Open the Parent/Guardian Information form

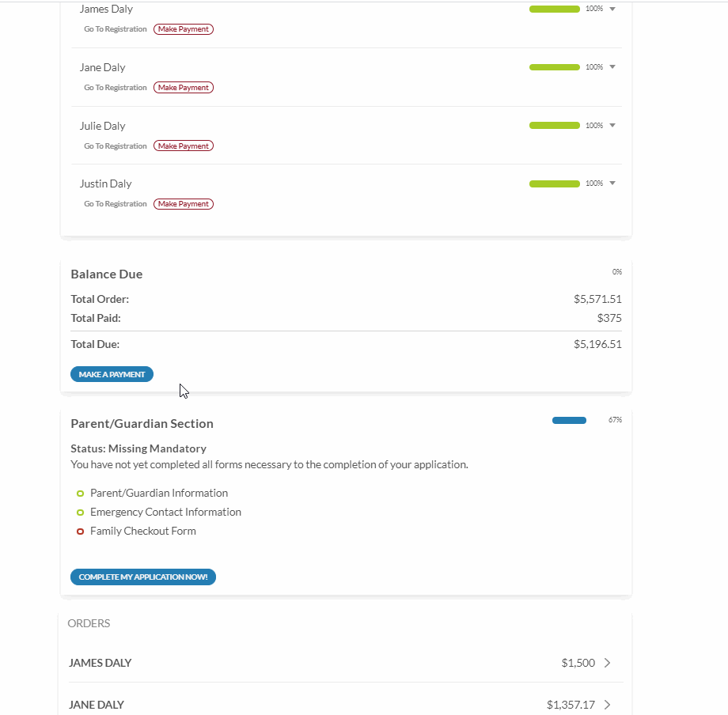pyautogui.click(x=158, y=493)
